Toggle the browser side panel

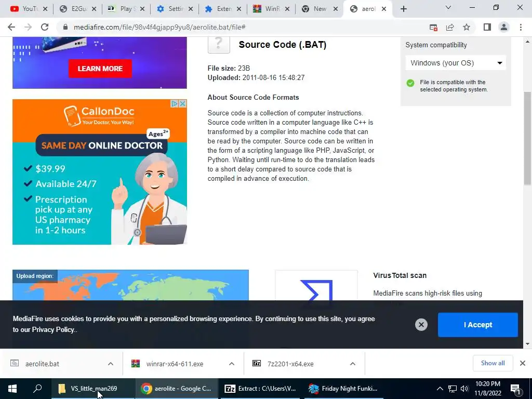[x=487, y=27]
